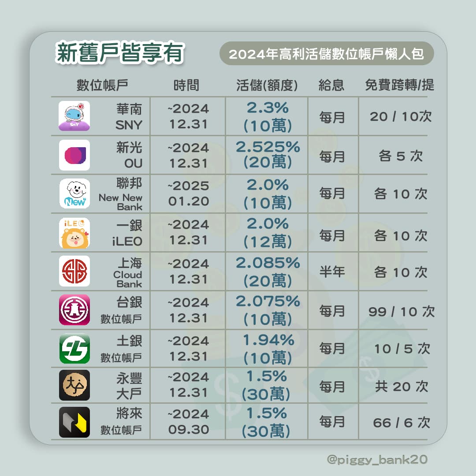Click the bank name 土銀 數位帳戶
Screen dimensions: 476x476
click(121, 349)
